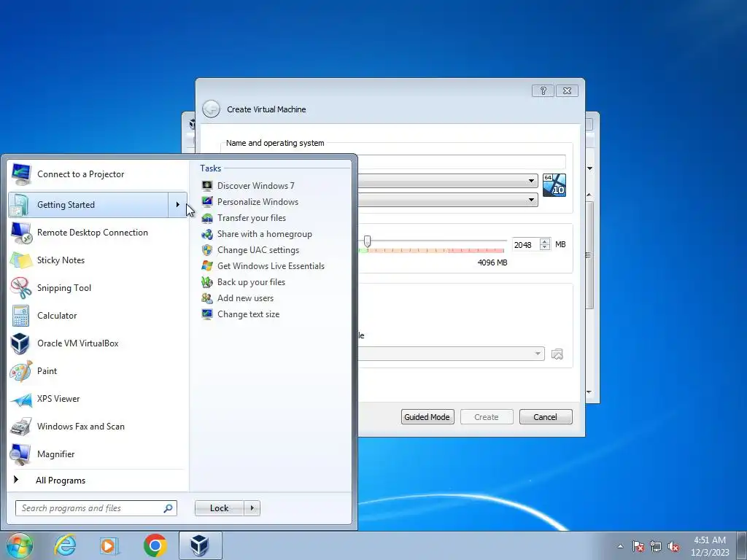Screen dimensions: 747x560
Task: Select Get Windows Live Essentials task
Action: (271, 266)
